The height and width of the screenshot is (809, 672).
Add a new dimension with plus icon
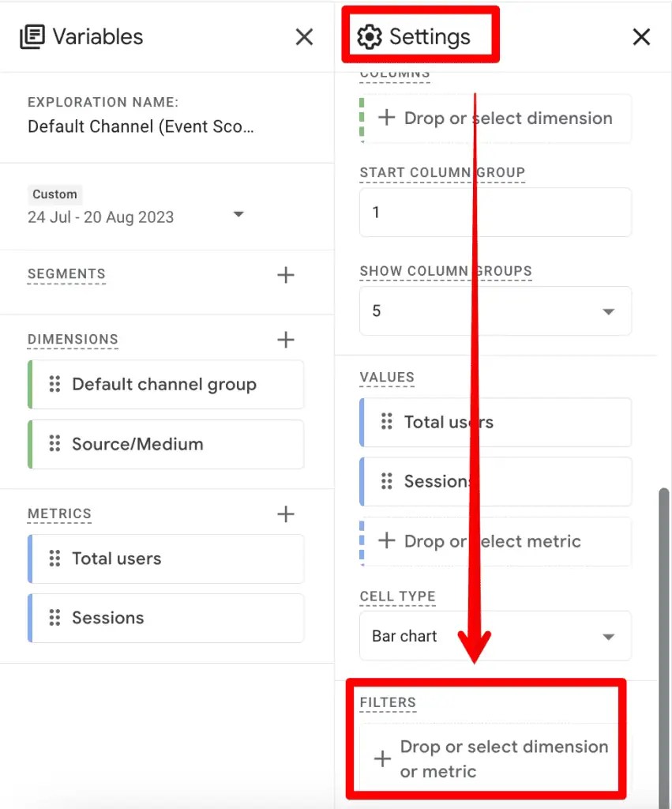pos(285,340)
